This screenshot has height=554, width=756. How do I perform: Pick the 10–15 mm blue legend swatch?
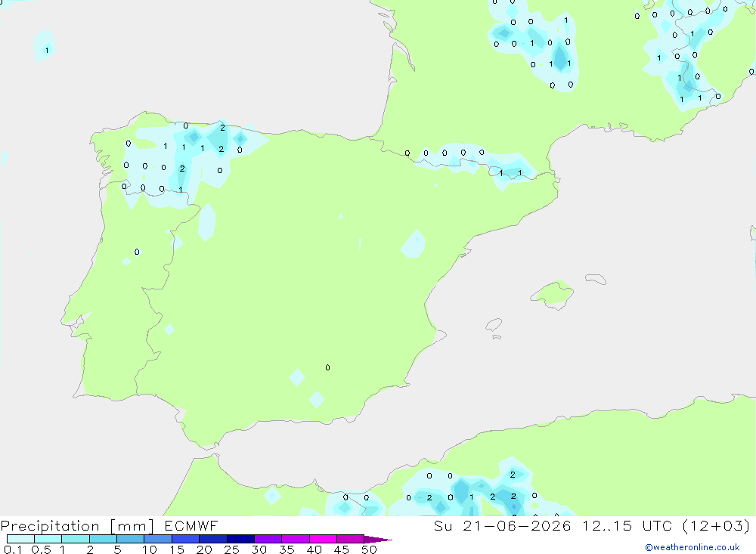(158, 539)
